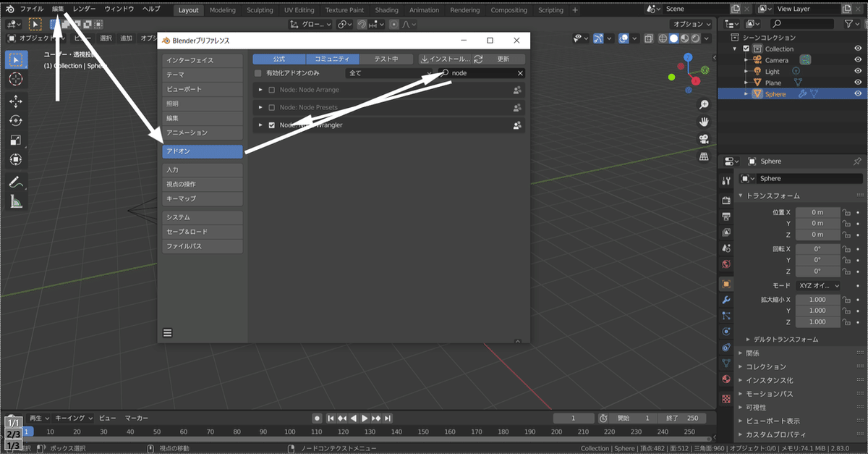
Task: Lock the 位置 X value
Action: [x=846, y=212]
